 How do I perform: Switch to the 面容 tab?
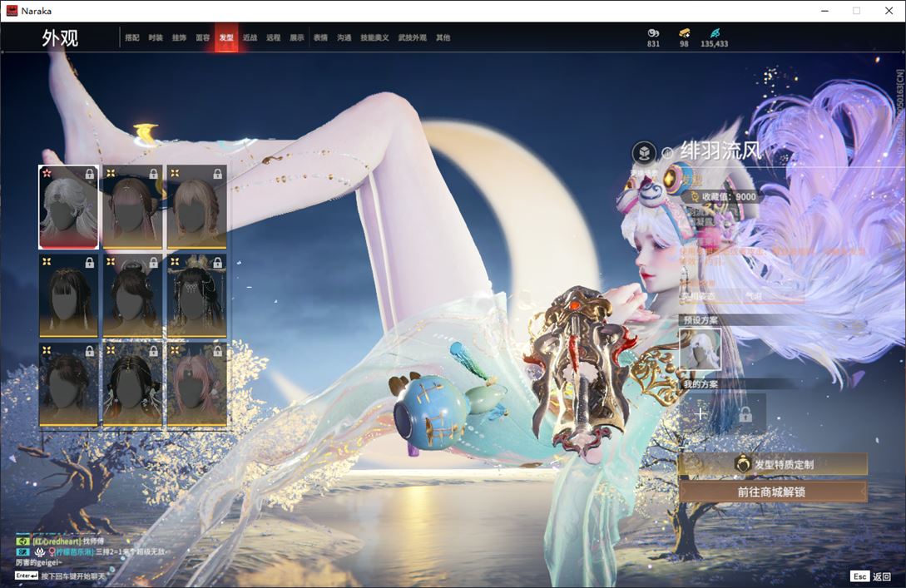[x=203, y=38]
